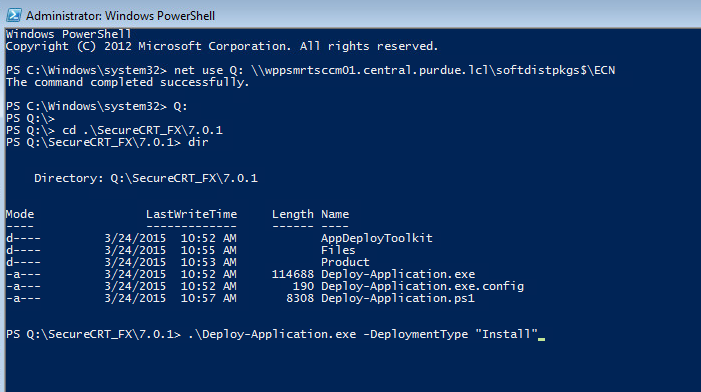
Task: Click the 114688 file length value
Action: (x=293, y=274)
